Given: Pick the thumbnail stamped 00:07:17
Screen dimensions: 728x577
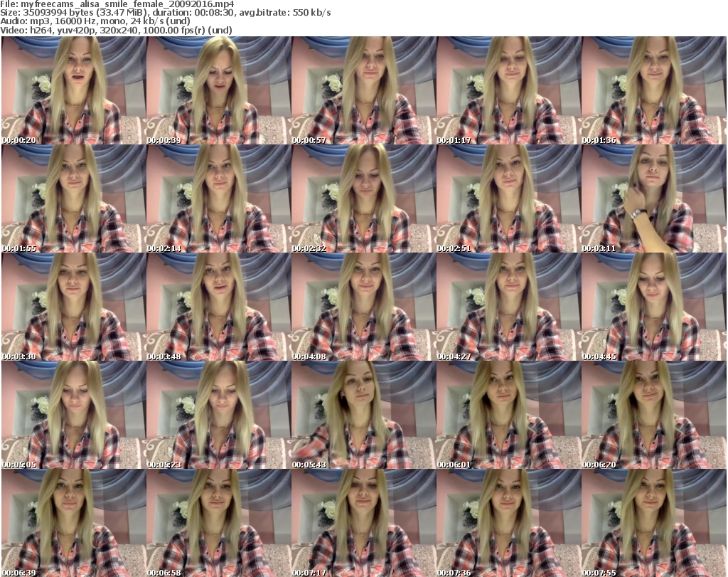Looking at the screenshot, I should tap(363, 523).
